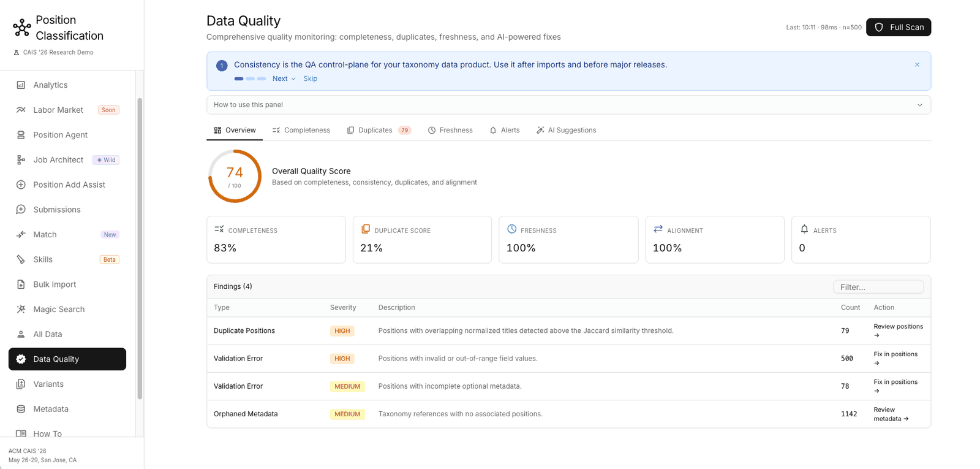980x469 pixels.
Task: Click the Position Add Assist plus icon
Action: [x=21, y=185]
